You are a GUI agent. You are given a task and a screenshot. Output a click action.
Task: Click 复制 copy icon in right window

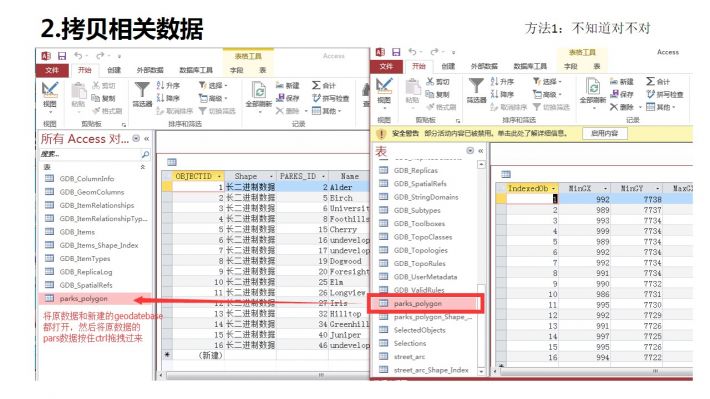437,94
